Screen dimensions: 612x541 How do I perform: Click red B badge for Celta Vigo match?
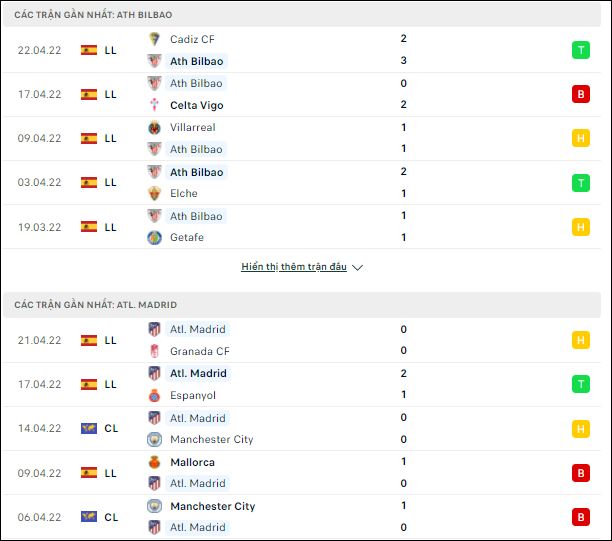[x=581, y=94]
